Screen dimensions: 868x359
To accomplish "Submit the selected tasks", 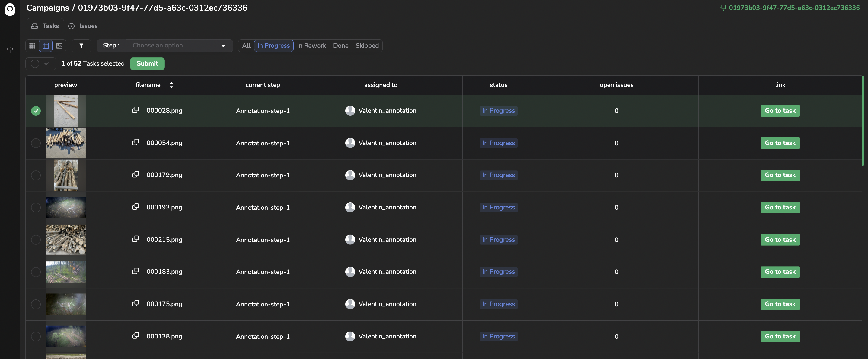I will point(147,63).
